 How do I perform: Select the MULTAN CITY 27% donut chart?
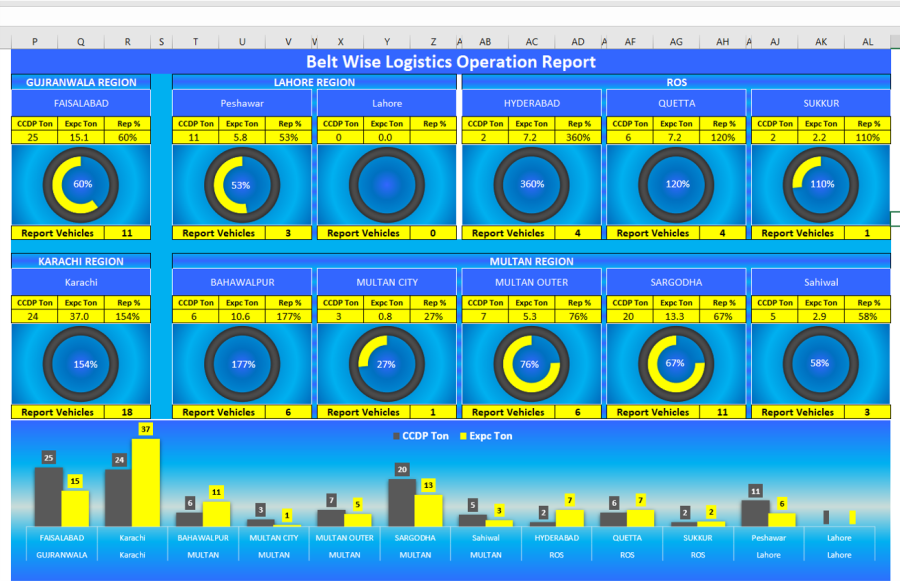pos(387,364)
